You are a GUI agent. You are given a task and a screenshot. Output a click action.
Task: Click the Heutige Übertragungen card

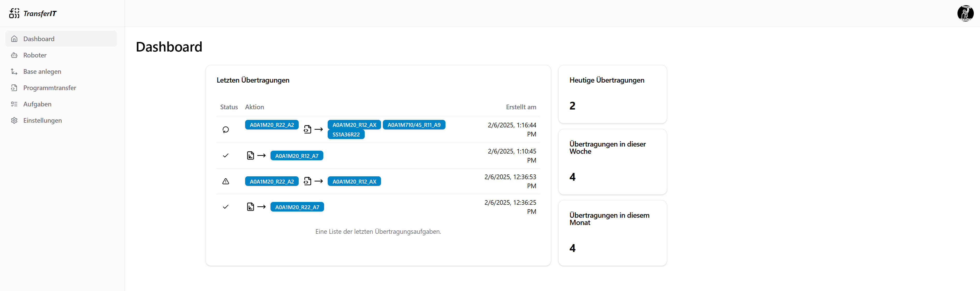click(612, 94)
